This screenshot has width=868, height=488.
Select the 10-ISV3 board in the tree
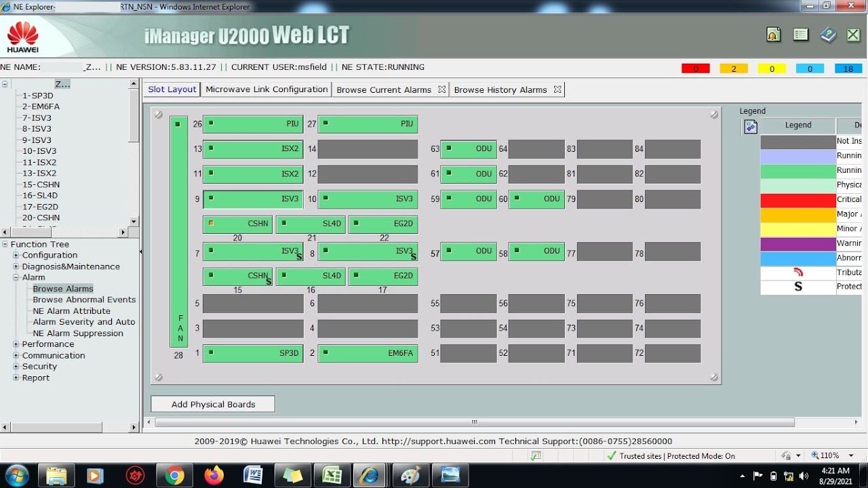[39, 151]
